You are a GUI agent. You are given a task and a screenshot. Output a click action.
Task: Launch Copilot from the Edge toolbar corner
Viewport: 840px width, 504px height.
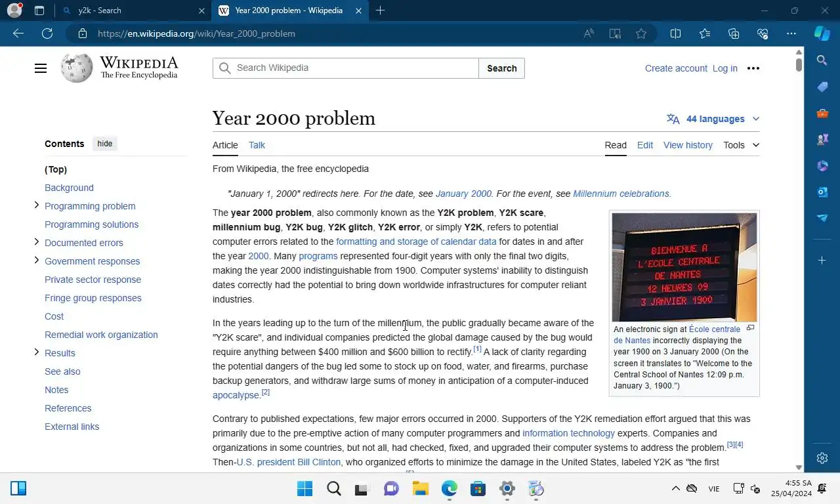coord(822,33)
